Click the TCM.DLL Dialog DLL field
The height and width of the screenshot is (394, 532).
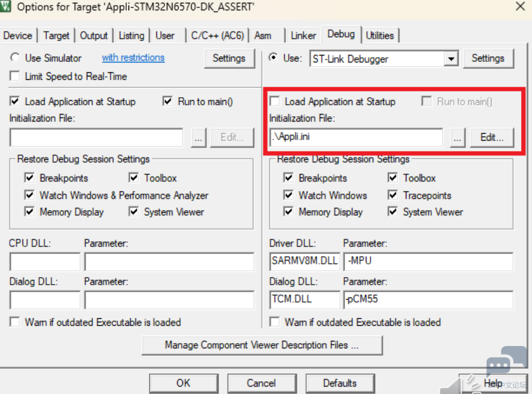click(x=304, y=300)
